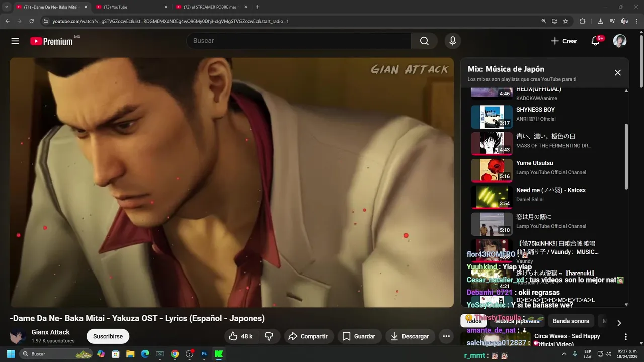The image size is (644, 362).
Task: Reload the current page
Action: [x=32, y=21]
